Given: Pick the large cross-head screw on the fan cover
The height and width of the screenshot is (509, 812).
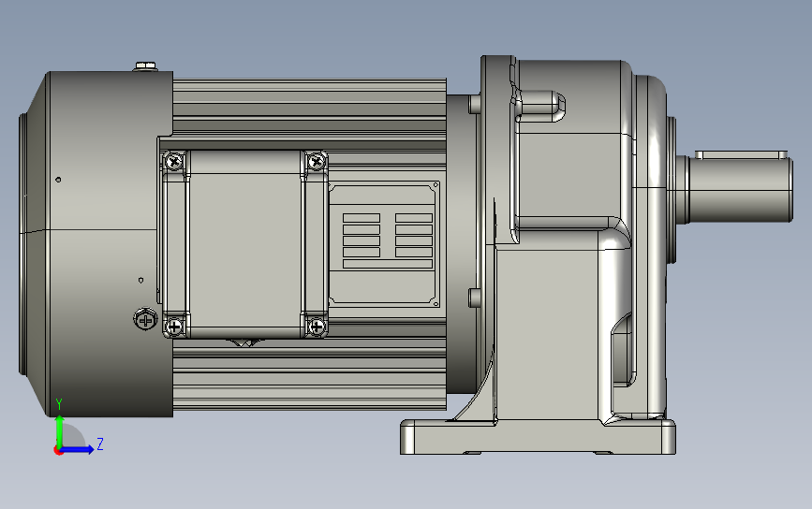Looking at the screenshot, I should (x=145, y=320).
